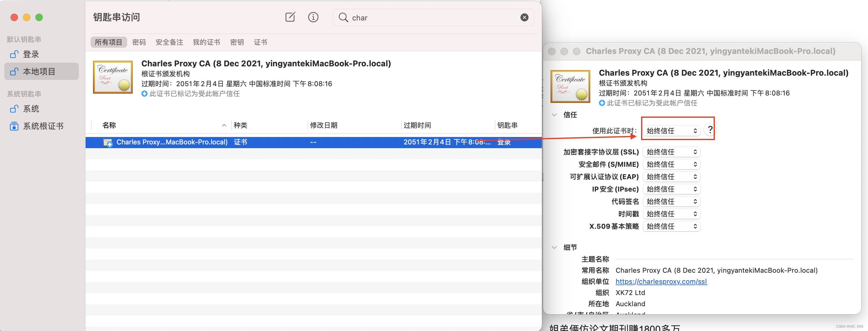Open the X.509 基本策略 dropdown
This screenshot has height=331, width=868.
coord(671,227)
